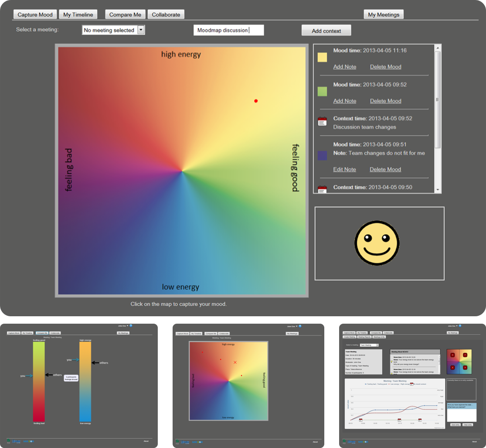
Task: Click Add Note for the 09:52 mood
Action: coord(344,101)
